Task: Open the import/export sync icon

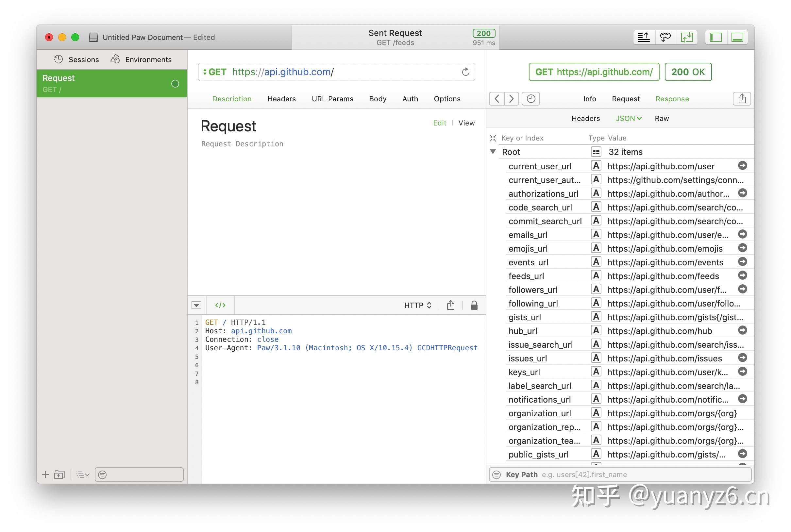Action: [687, 37]
